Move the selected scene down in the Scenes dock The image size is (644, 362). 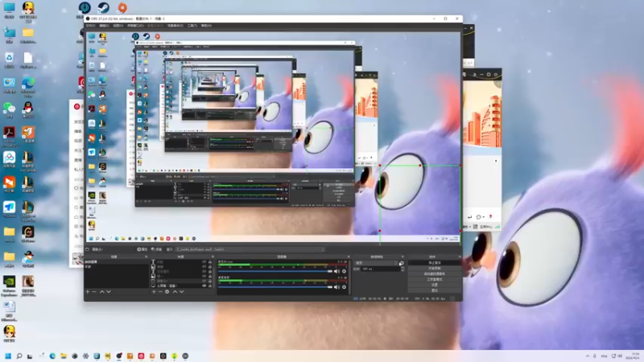click(x=109, y=292)
